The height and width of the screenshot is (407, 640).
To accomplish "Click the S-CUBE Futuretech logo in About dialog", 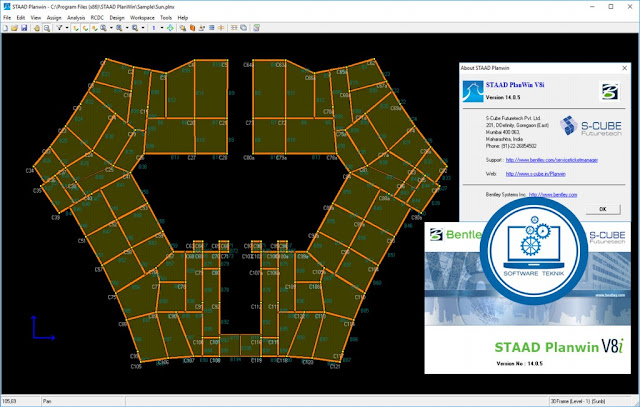I will (591, 126).
